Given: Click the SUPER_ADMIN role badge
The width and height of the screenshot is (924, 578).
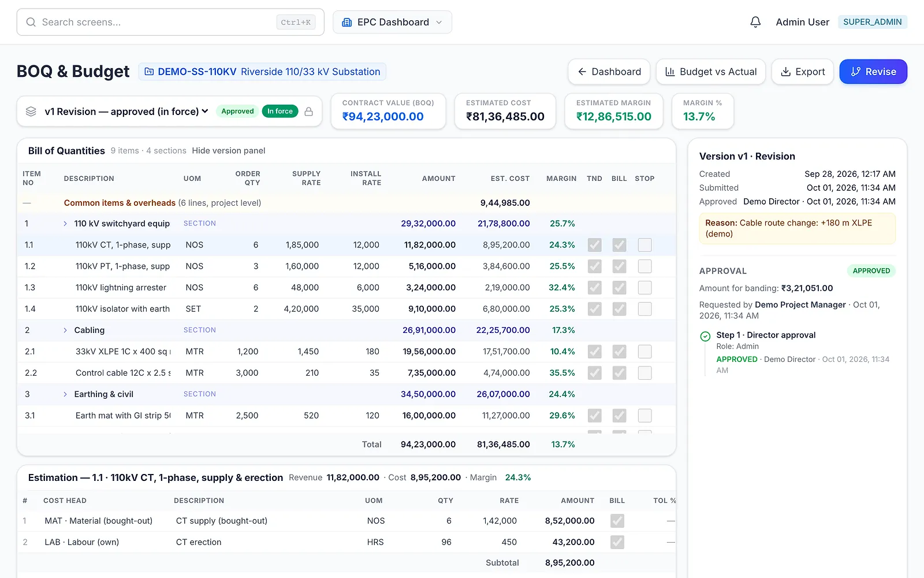Looking at the screenshot, I should 873,22.
